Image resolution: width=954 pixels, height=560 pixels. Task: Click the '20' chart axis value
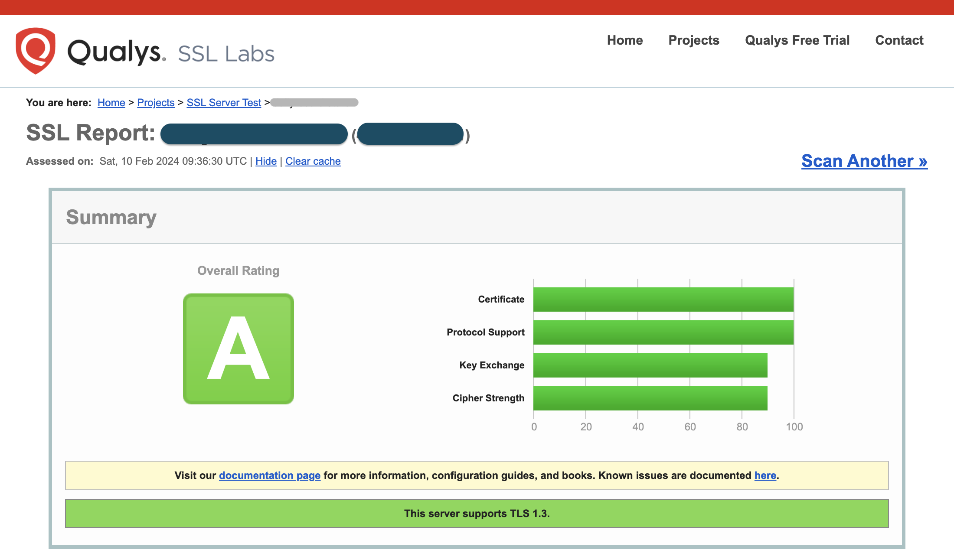(x=586, y=427)
